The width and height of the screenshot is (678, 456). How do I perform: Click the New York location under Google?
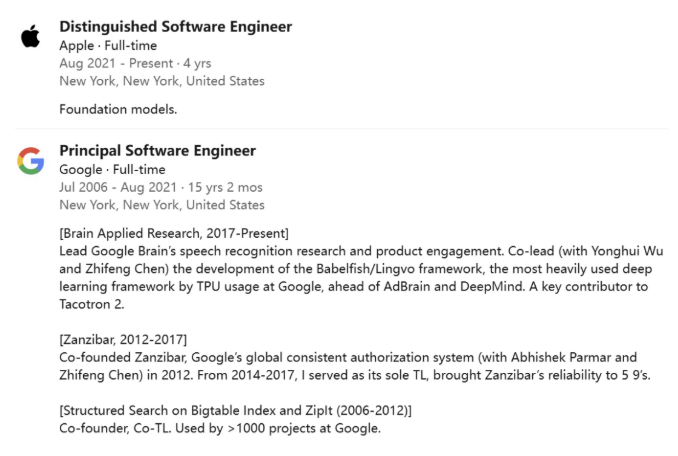tap(162, 205)
